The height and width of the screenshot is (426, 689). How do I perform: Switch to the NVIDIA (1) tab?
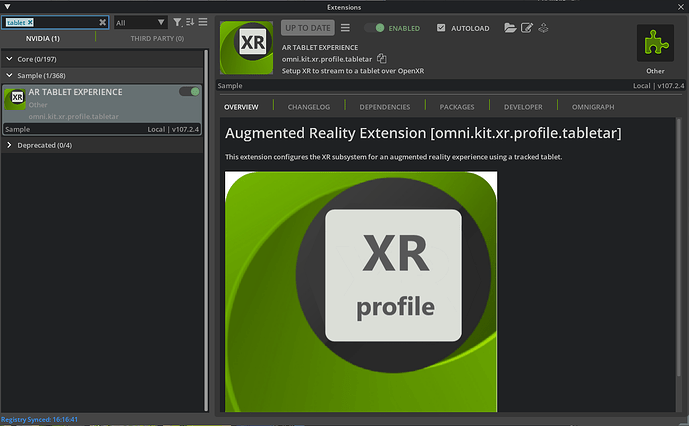(x=43, y=38)
